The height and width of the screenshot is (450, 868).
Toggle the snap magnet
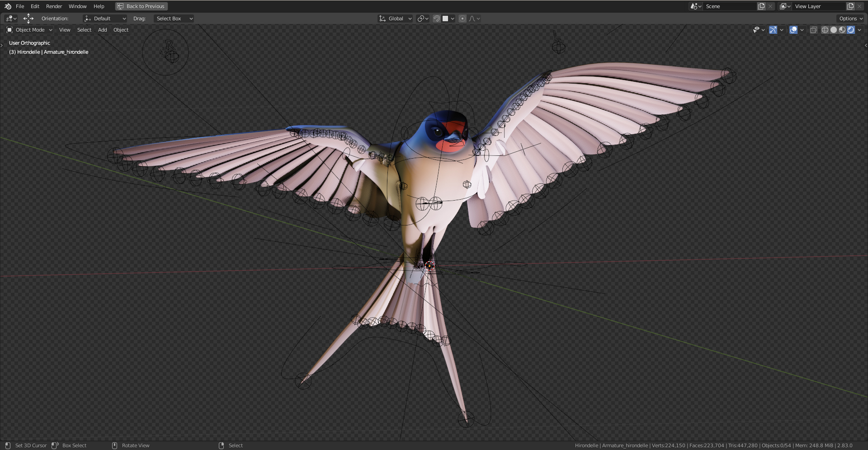pyautogui.click(x=436, y=19)
